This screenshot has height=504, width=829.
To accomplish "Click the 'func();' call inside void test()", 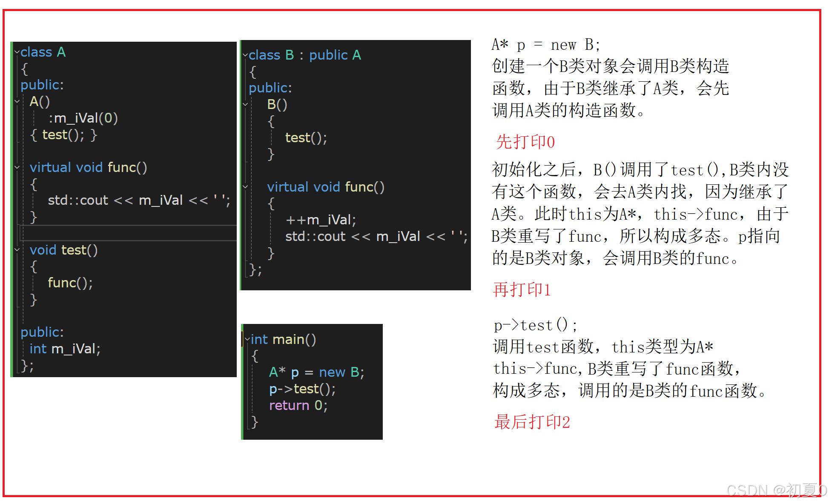I will (x=70, y=283).
